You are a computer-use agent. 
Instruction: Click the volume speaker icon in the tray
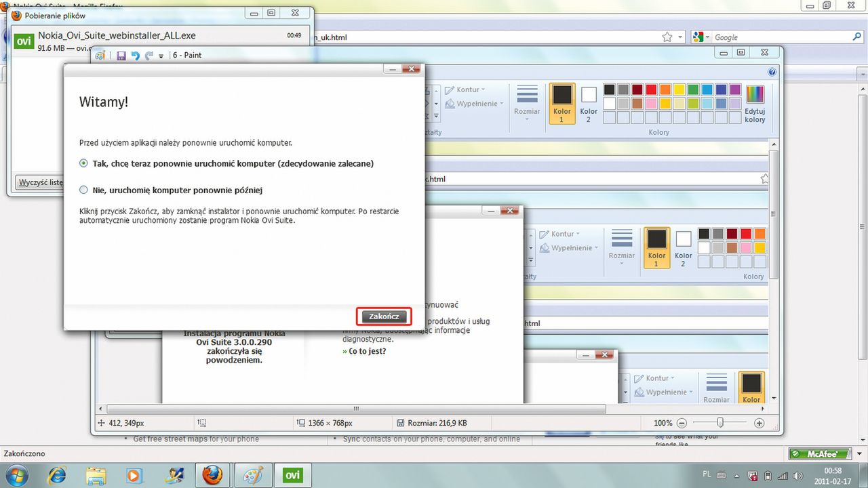pos(797,475)
